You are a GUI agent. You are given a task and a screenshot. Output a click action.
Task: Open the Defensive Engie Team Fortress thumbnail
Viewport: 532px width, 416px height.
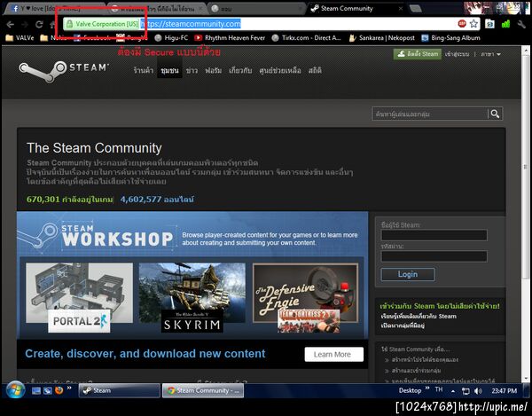(305, 297)
